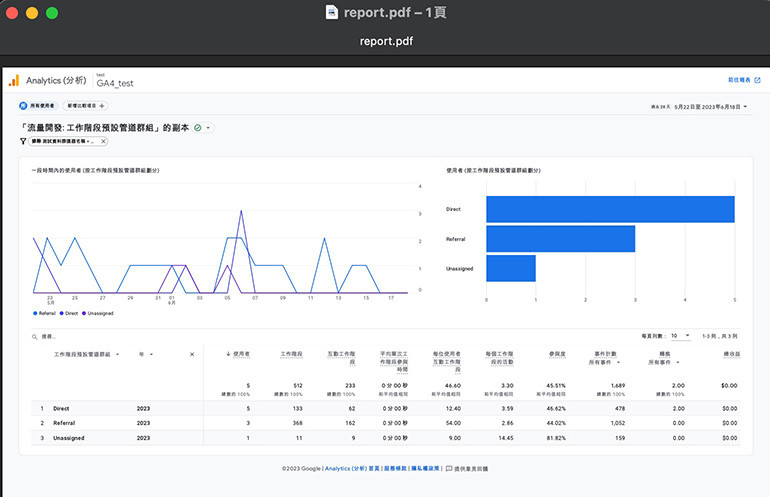Screen dimensions: 770x497
Task: Click the PDF document icon in title bar
Action: 332,12
